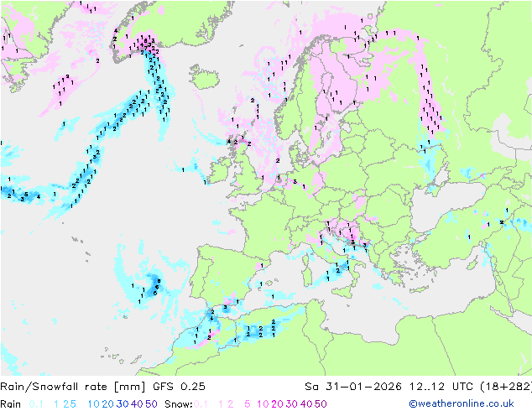Open the ©weatheronline.co.uk credit link

pos(462,404)
